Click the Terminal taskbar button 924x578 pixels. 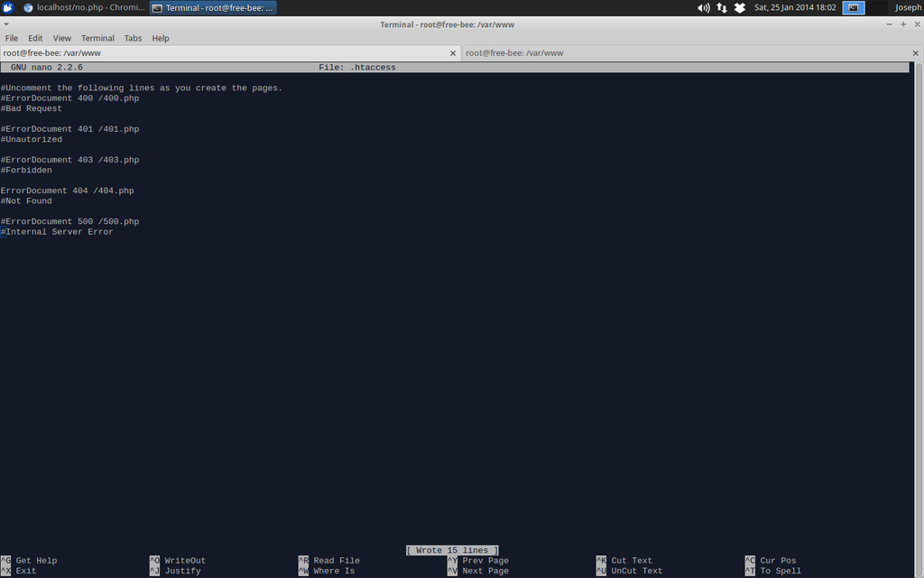[213, 7]
